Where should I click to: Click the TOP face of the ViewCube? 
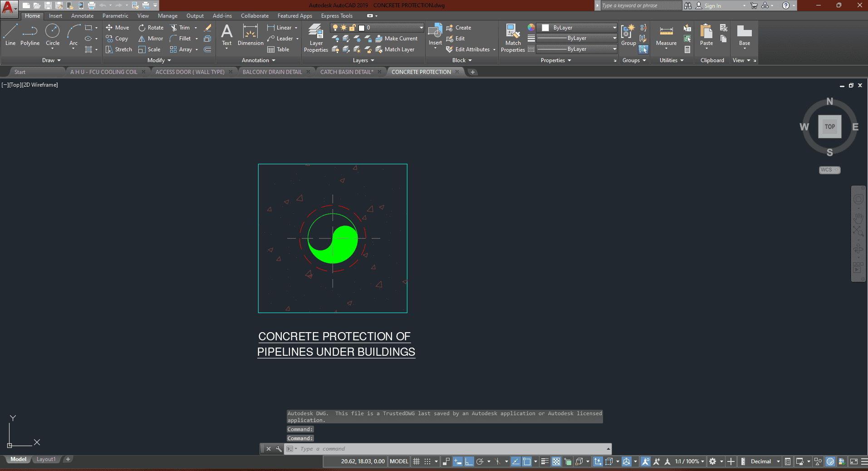pyautogui.click(x=829, y=127)
